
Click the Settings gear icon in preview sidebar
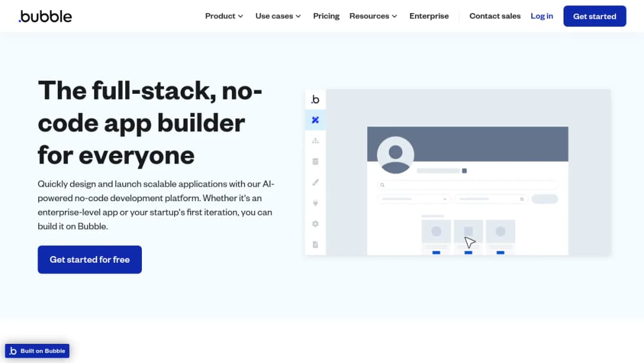(315, 224)
